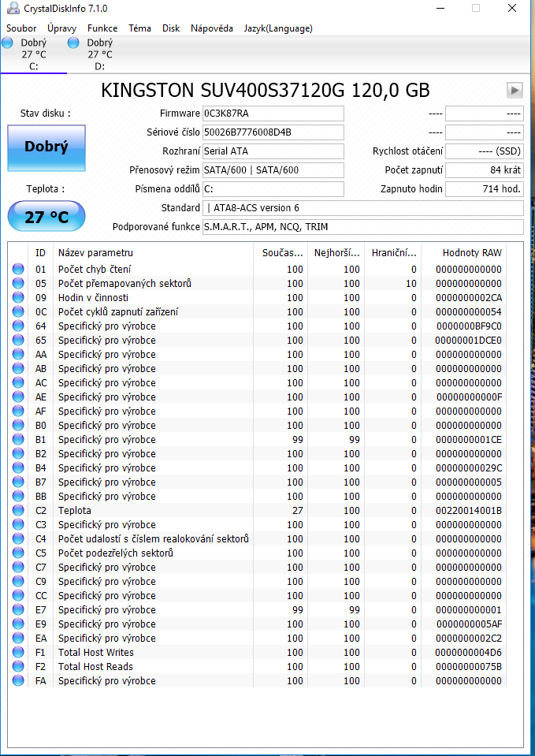Click the Hraniční column header
This screenshot has width=535, height=756.
coord(393,252)
